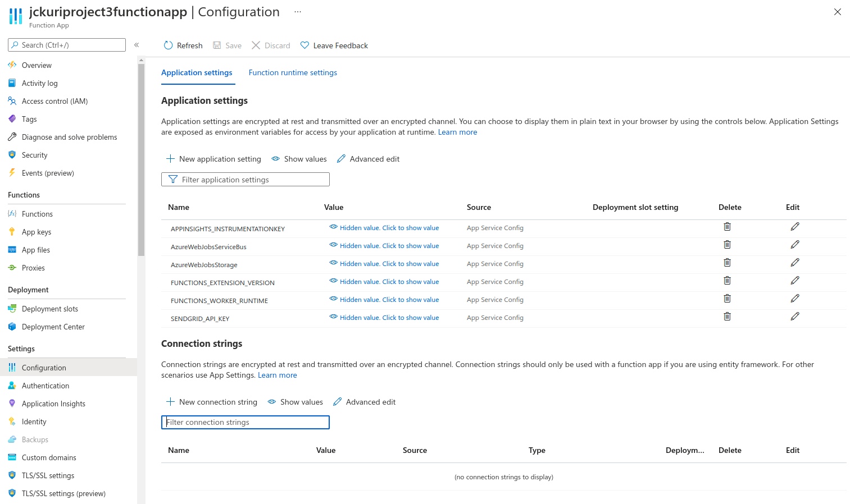Edit the AzureWebJobsServiceBus setting
This screenshot has width=850, height=504.
795,245
